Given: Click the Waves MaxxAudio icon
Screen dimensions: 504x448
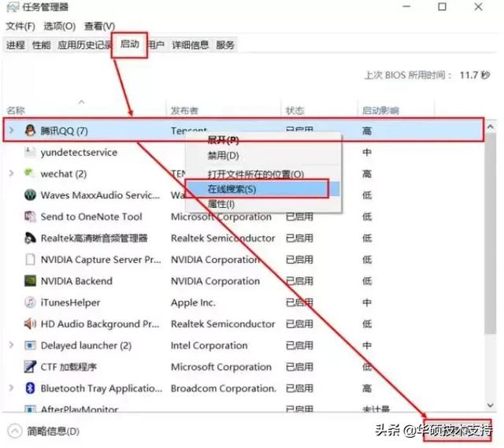Looking at the screenshot, I should (x=30, y=195).
